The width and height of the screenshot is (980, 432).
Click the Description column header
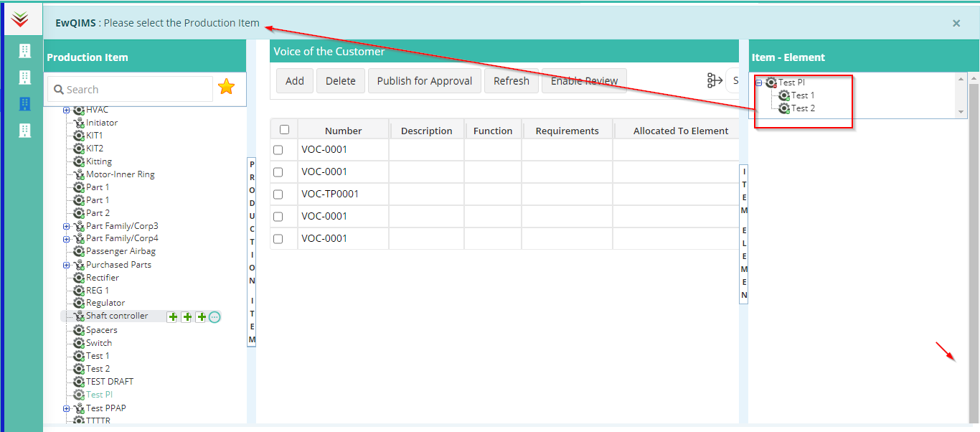click(427, 131)
